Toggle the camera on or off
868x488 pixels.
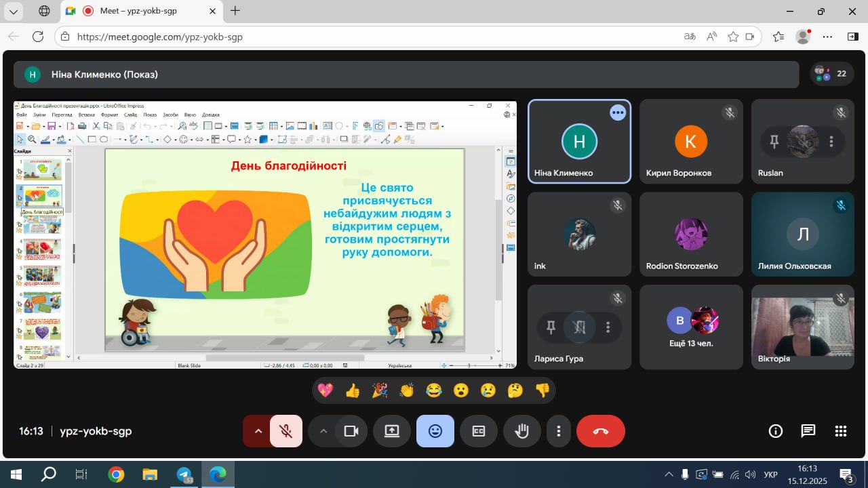coord(351,431)
